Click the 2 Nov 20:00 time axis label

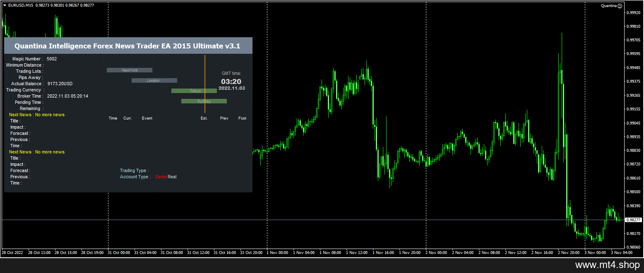pyautogui.click(x=569, y=252)
